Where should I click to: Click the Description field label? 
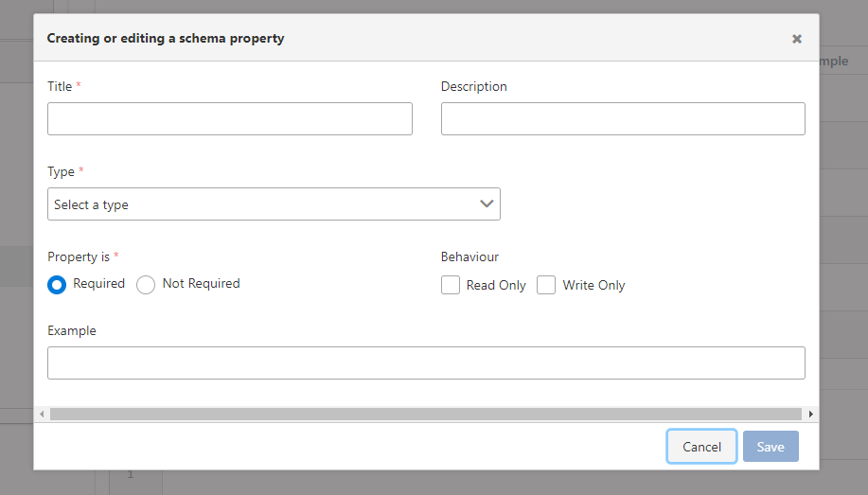474,86
